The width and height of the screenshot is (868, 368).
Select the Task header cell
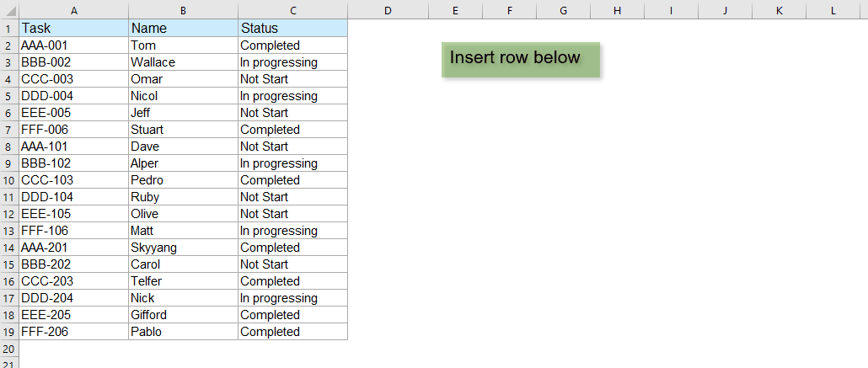74,29
